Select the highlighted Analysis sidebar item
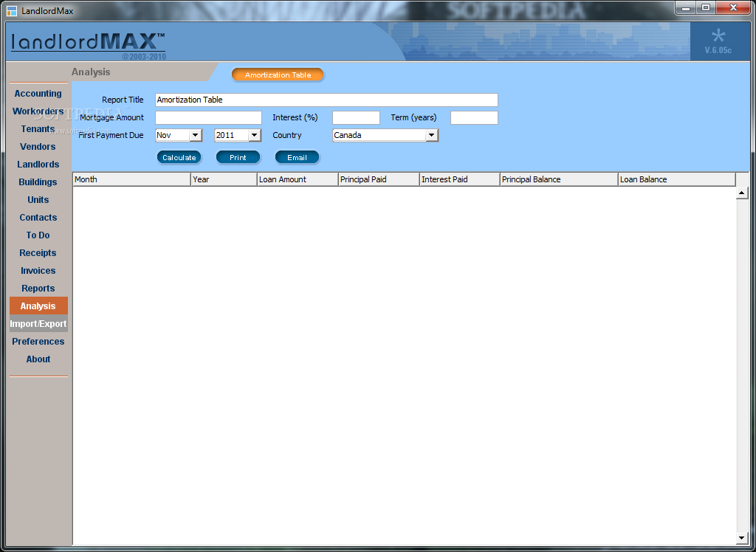This screenshot has height=552, width=756. (x=38, y=306)
